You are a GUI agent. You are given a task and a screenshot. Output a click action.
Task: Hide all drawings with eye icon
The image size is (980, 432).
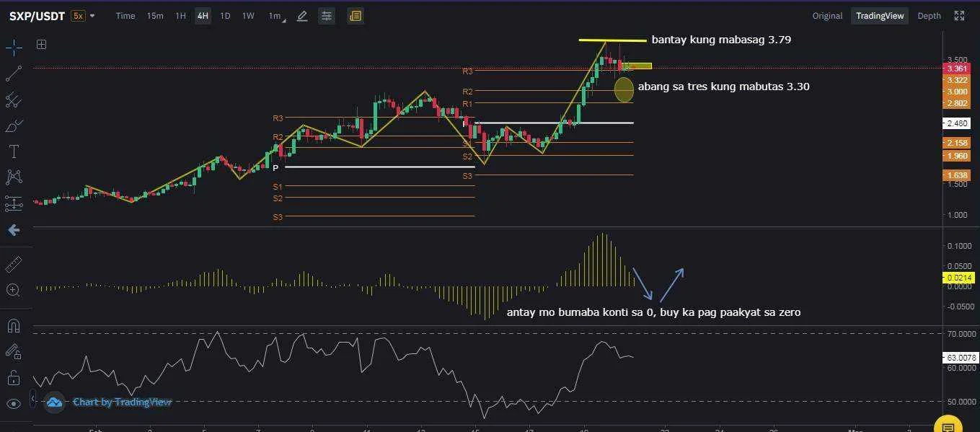14,404
